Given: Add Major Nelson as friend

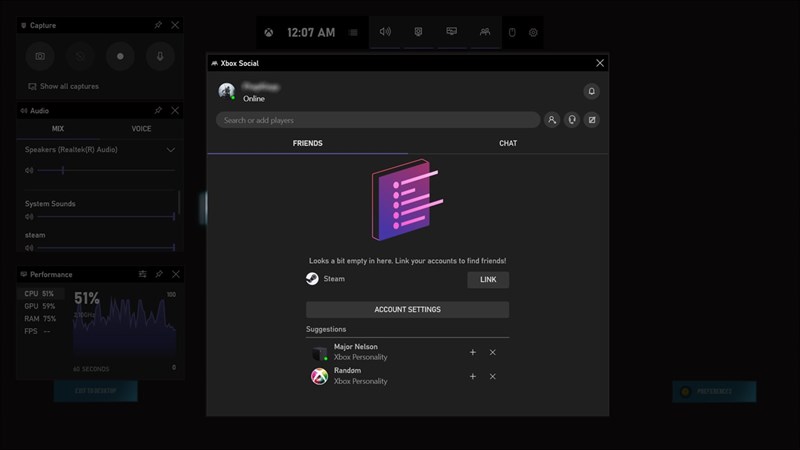Looking at the screenshot, I should click(x=473, y=352).
